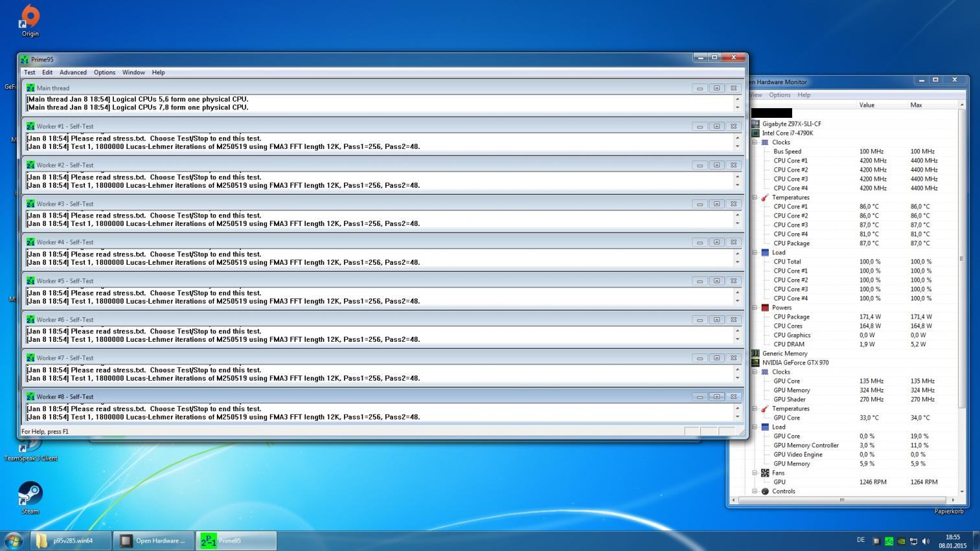Click the network tray icon
Viewport: 980px width, 551px height.
click(x=913, y=541)
